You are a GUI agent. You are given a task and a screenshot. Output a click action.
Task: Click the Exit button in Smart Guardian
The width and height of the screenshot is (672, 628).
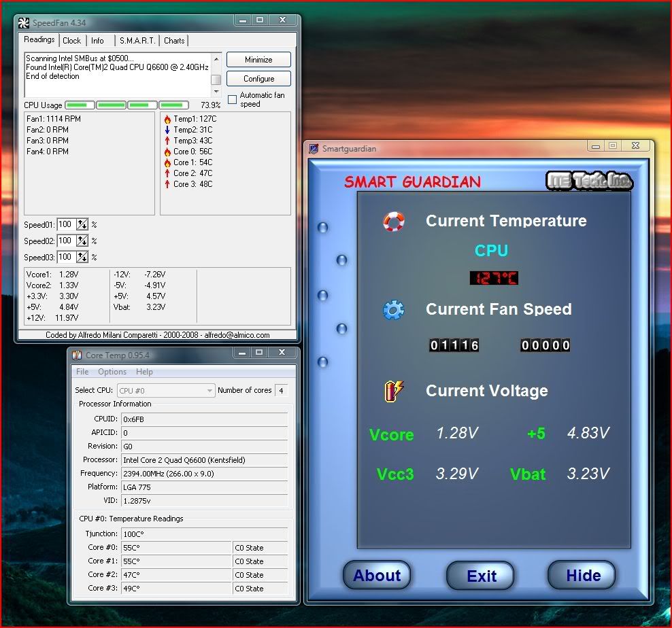(480, 575)
